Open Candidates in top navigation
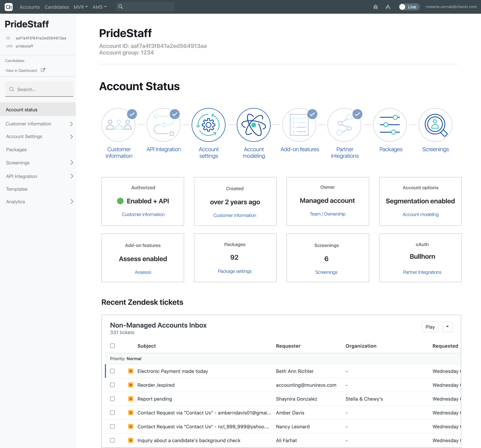The width and height of the screenshot is (481, 448). [x=57, y=7]
